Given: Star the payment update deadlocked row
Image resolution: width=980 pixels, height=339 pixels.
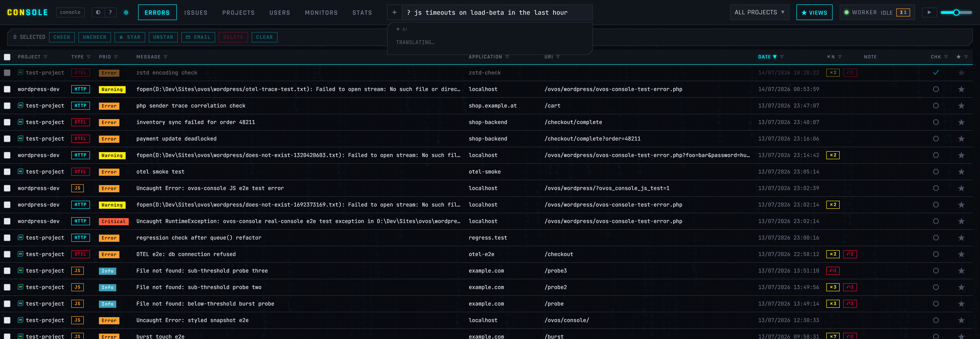Looking at the screenshot, I should pos(961,139).
